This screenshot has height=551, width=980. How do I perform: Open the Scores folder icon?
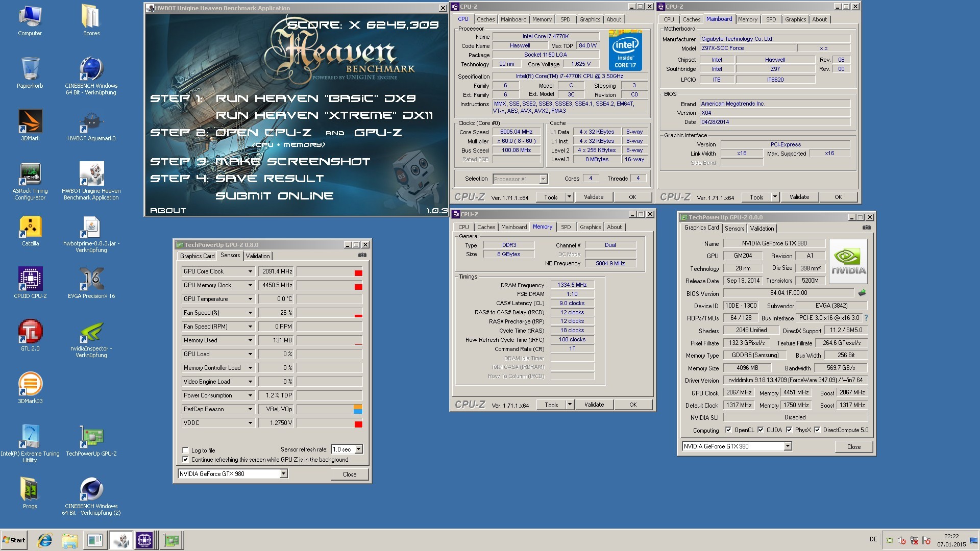(x=91, y=20)
